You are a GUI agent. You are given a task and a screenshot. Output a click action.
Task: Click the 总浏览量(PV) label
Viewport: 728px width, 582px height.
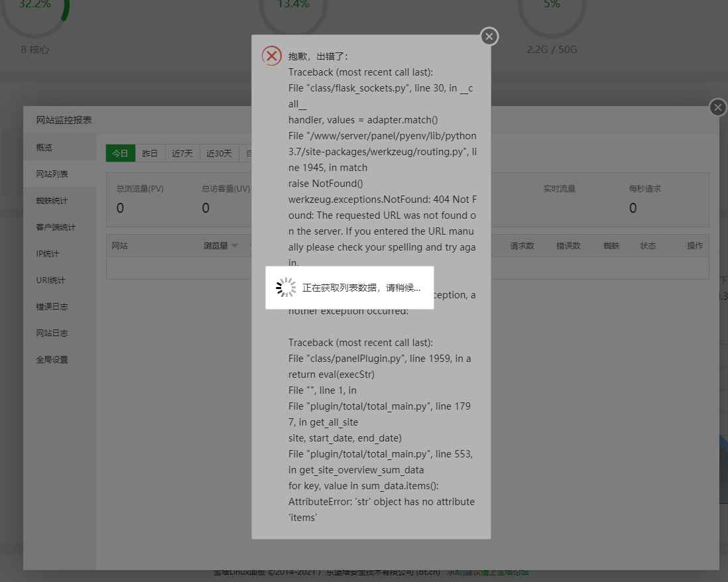click(x=140, y=188)
